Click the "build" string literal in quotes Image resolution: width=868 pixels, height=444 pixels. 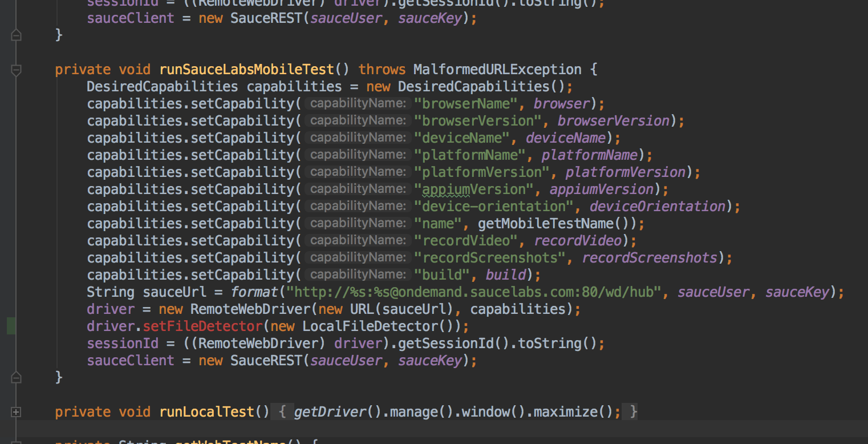click(441, 275)
